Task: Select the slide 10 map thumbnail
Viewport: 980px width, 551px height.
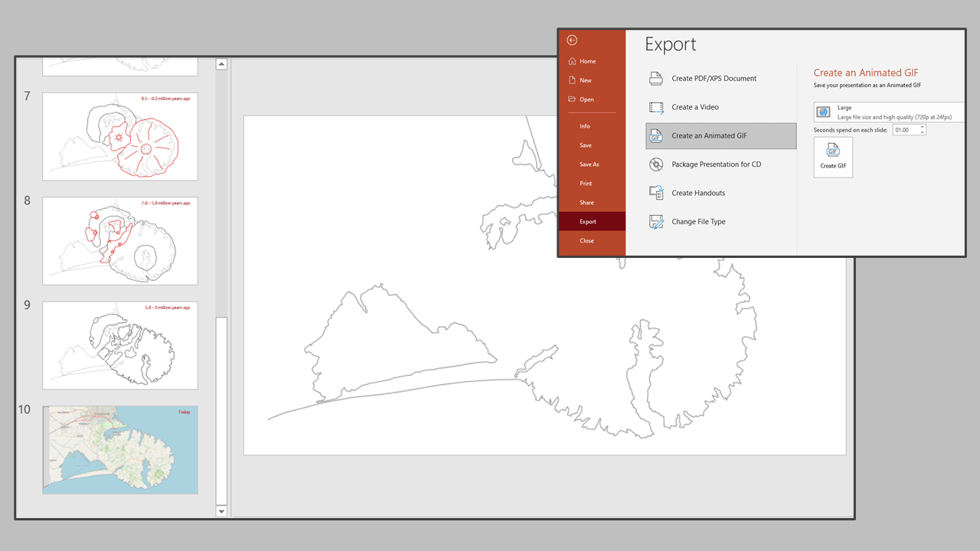Action: (x=119, y=449)
